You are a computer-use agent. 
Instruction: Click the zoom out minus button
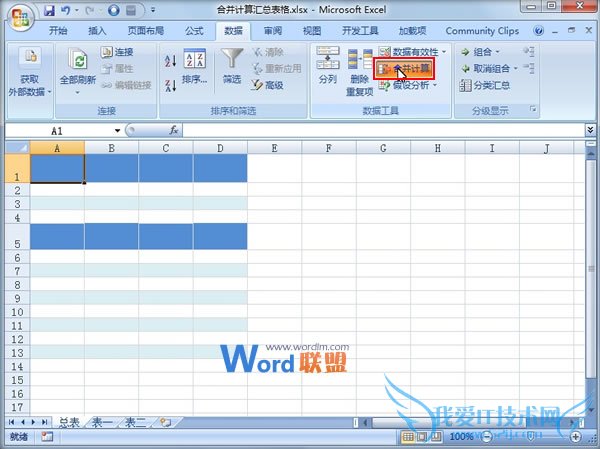point(487,436)
